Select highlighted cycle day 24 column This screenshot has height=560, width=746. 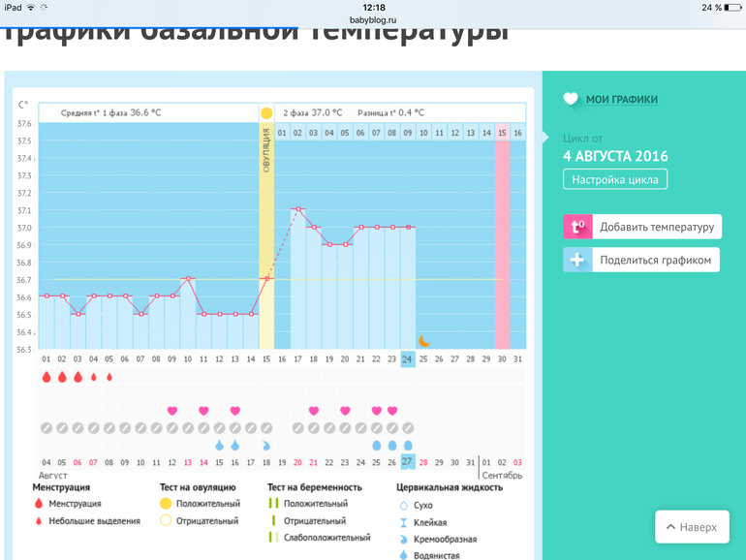pos(408,359)
